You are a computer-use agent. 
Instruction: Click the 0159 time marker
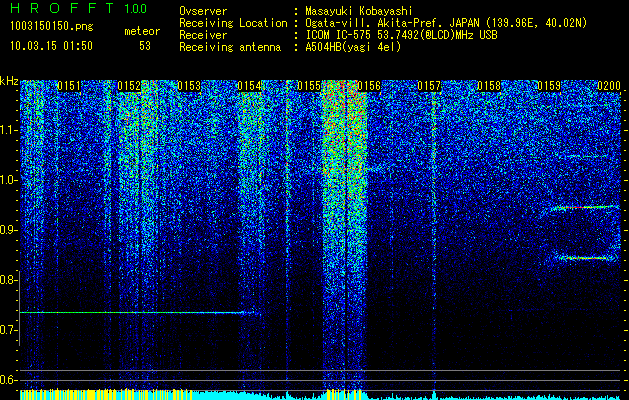(x=549, y=86)
